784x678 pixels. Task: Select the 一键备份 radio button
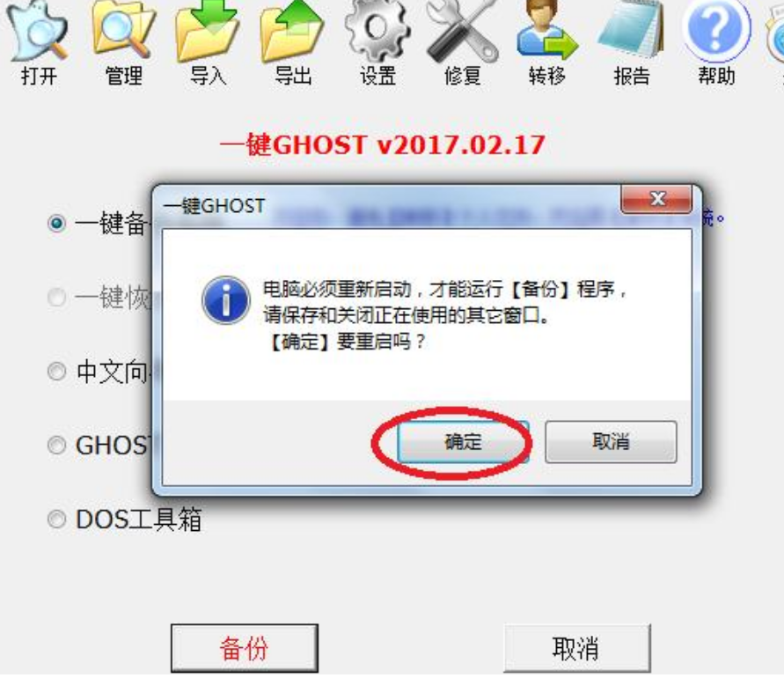coord(56,223)
